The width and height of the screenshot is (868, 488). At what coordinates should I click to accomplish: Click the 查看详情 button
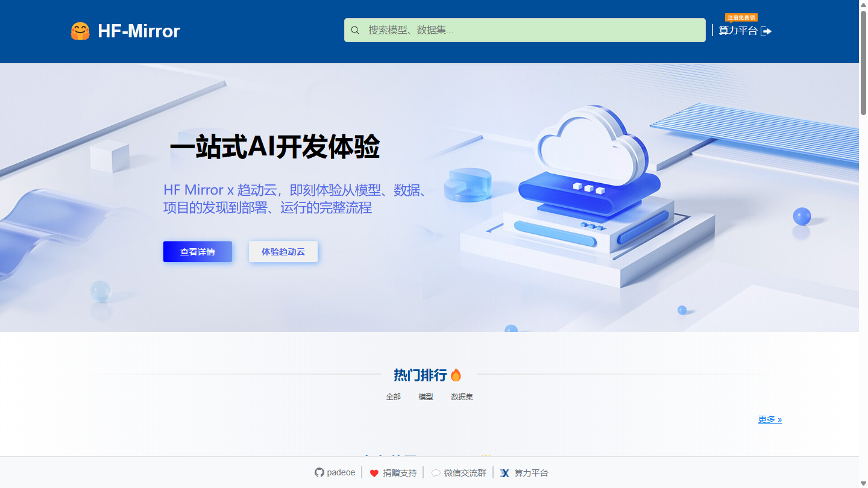coord(198,252)
